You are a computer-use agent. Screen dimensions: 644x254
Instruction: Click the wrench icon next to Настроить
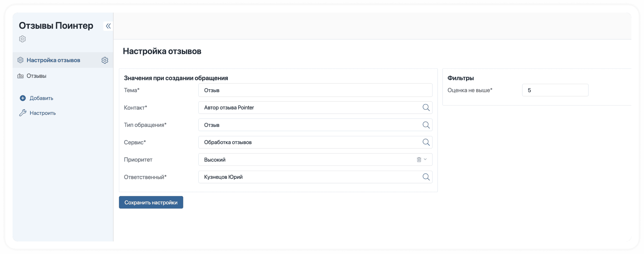pos(23,113)
